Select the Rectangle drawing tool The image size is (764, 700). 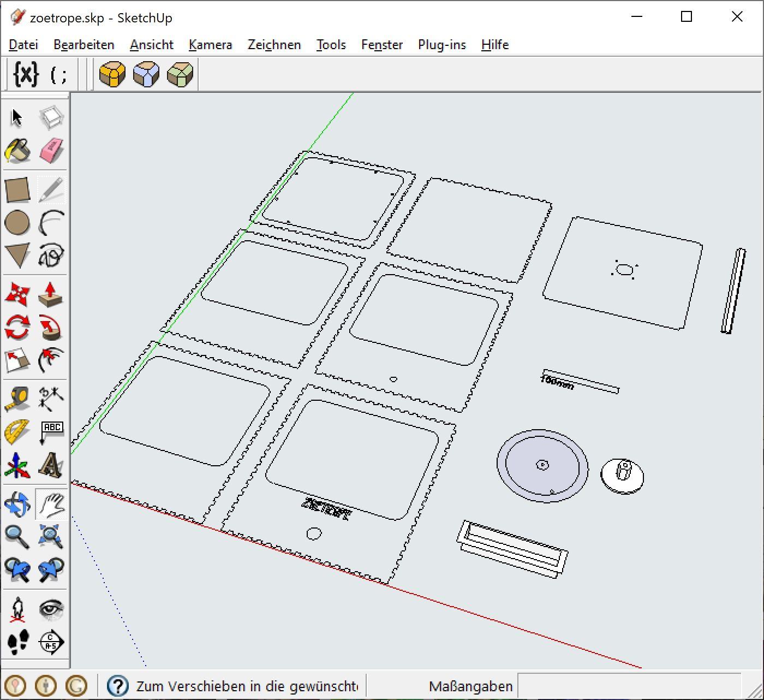pyautogui.click(x=17, y=189)
